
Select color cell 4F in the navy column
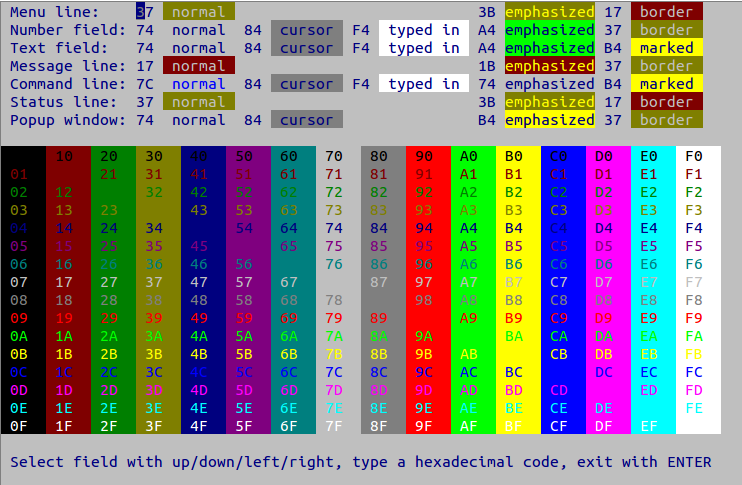point(199,426)
